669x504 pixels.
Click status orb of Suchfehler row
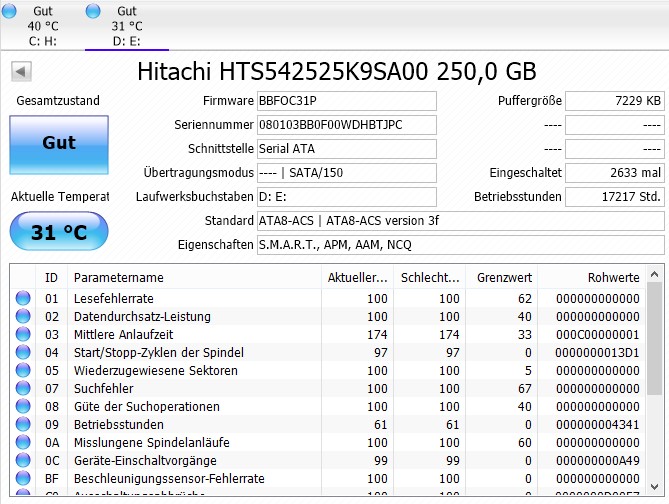click(23, 388)
